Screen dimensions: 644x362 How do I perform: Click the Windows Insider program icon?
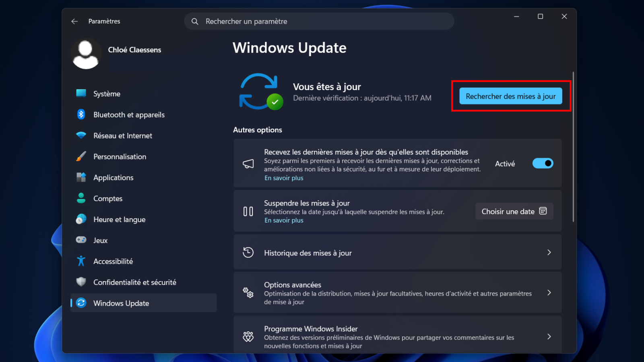[x=248, y=337]
